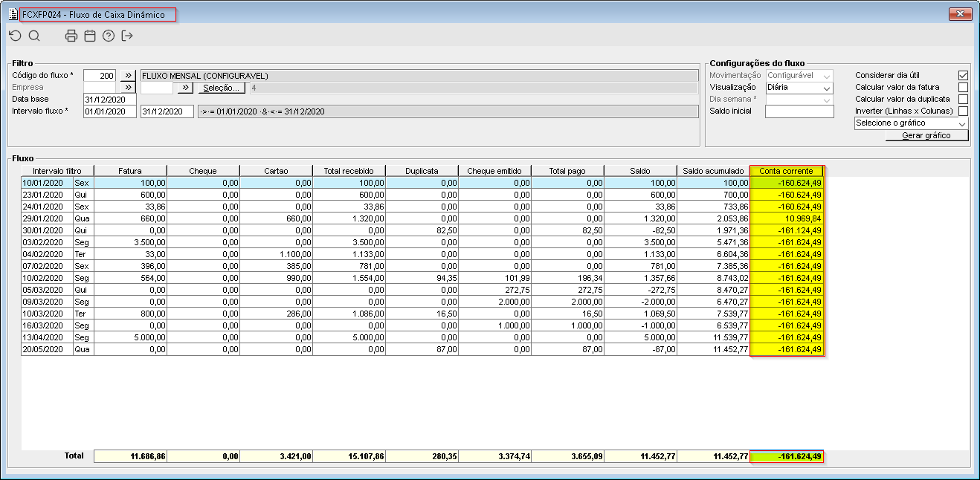Click the Cheque column header

pos(203,171)
